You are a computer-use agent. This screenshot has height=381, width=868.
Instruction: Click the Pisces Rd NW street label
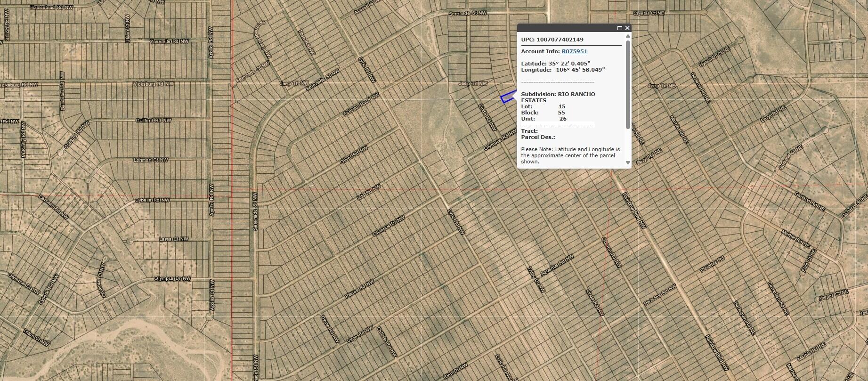359,289
